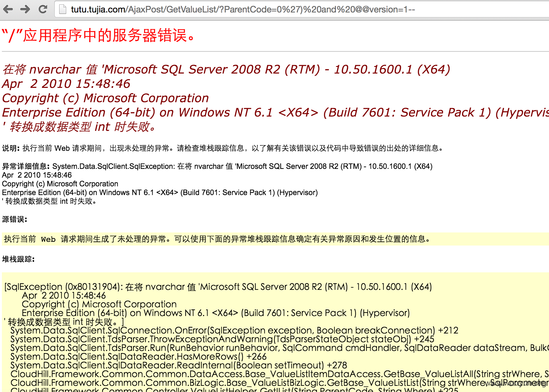Focus the URL field showing tutu.tujia.com
549x392 pixels.
click(x=301, y=9)
